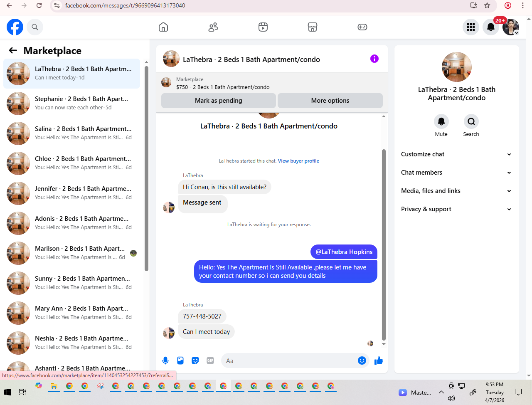Open the Chloe conversation
The height and width of the screenshot is (405, 532).
pos(71,163)
